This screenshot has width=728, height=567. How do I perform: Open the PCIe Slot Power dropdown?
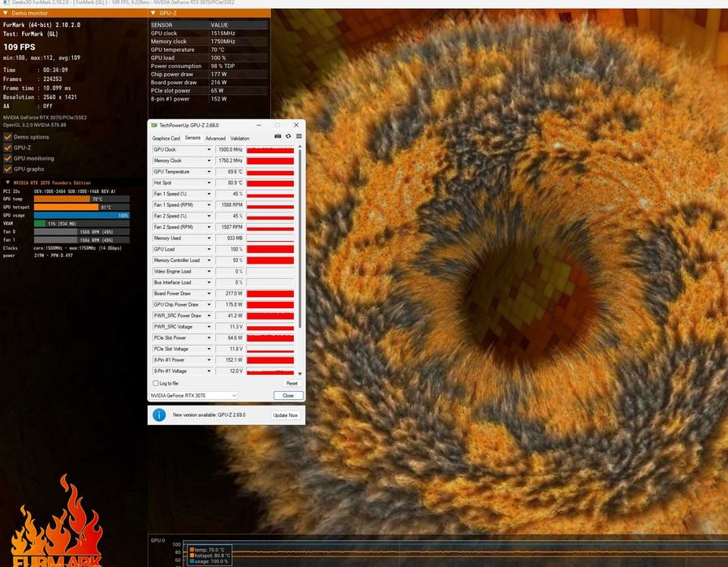coord(209,337)
